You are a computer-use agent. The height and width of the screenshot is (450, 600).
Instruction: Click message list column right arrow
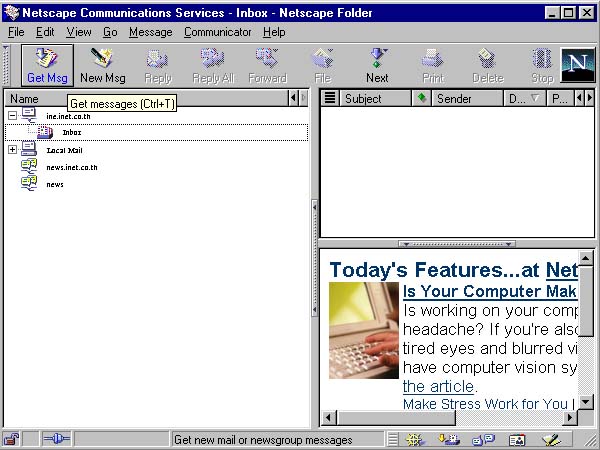point(589,98)
